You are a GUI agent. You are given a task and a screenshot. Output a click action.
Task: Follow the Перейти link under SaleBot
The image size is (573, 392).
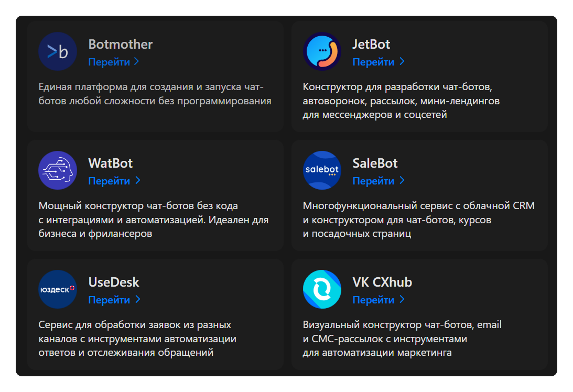pyautogui.click(x=377, y=181)
